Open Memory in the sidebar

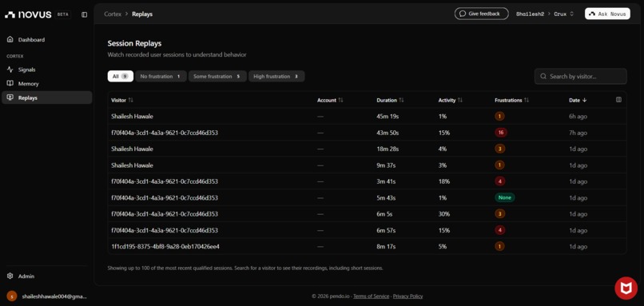coord(46,83)
